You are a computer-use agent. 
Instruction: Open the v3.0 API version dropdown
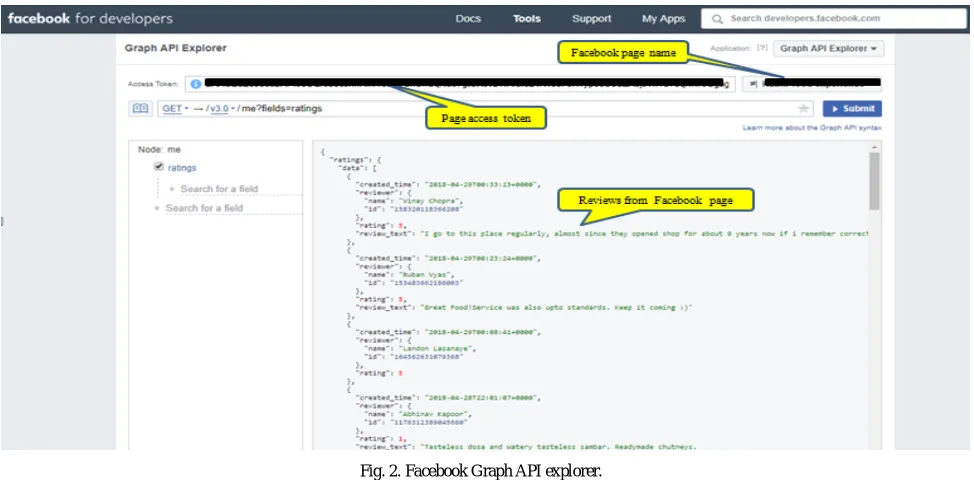[x=222, y=109]
